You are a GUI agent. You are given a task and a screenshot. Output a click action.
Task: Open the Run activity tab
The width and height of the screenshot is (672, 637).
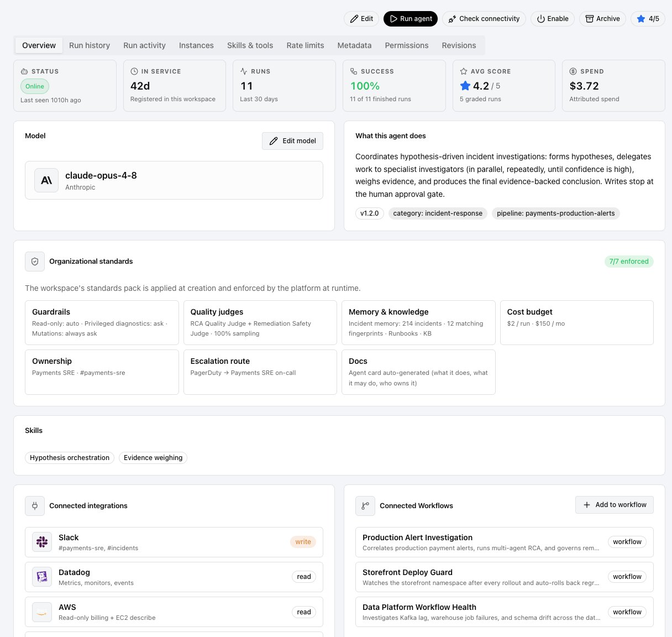pos(144,45)
